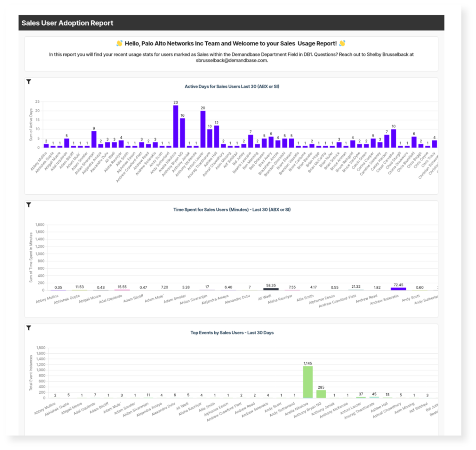The height and width of the screenshot is (450, 476).
Task: Click the Sales User Adoption Report header
Action: [67, 23]
